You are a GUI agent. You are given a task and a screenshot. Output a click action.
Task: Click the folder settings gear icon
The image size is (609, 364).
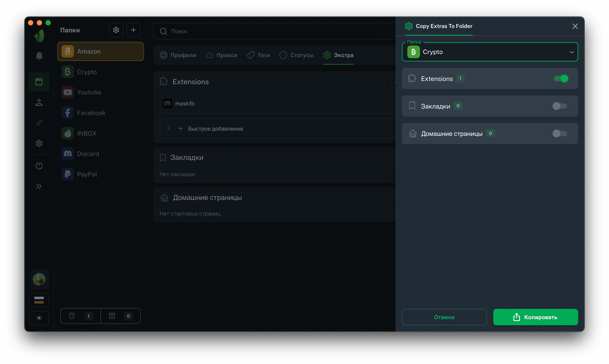point(116,30)
